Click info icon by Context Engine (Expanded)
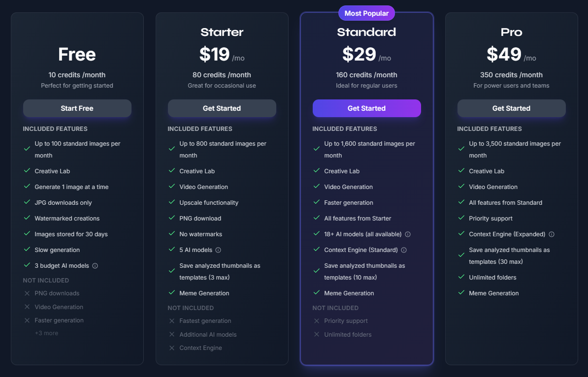The width and height of the screenshot is (588, 377). [x=552, y=234]
